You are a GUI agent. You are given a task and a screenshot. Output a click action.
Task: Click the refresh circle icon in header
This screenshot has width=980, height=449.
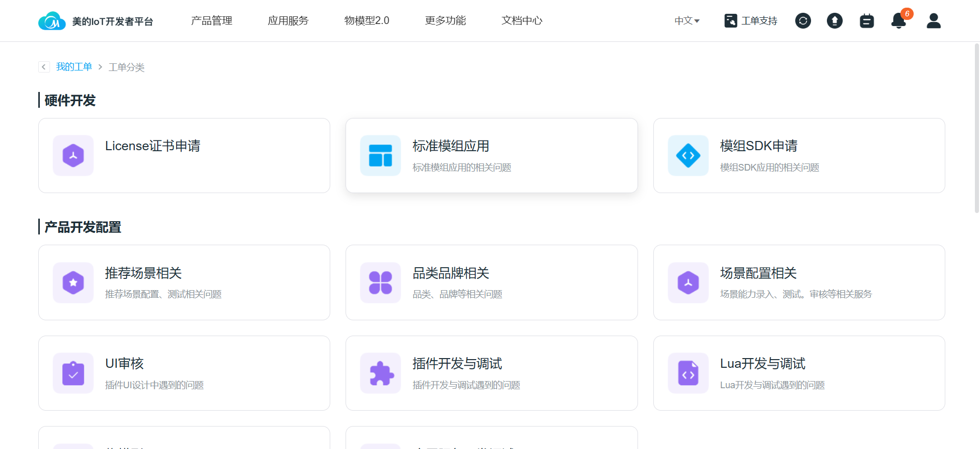803,21
